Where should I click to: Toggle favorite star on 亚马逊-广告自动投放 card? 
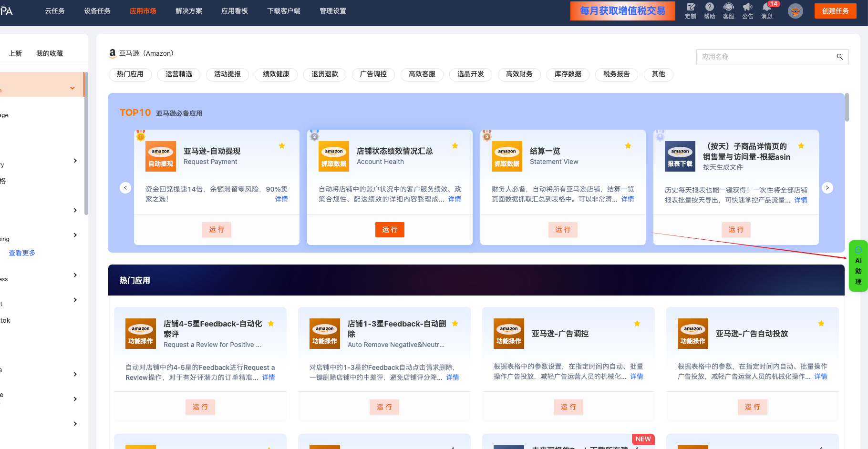[821, 324]
